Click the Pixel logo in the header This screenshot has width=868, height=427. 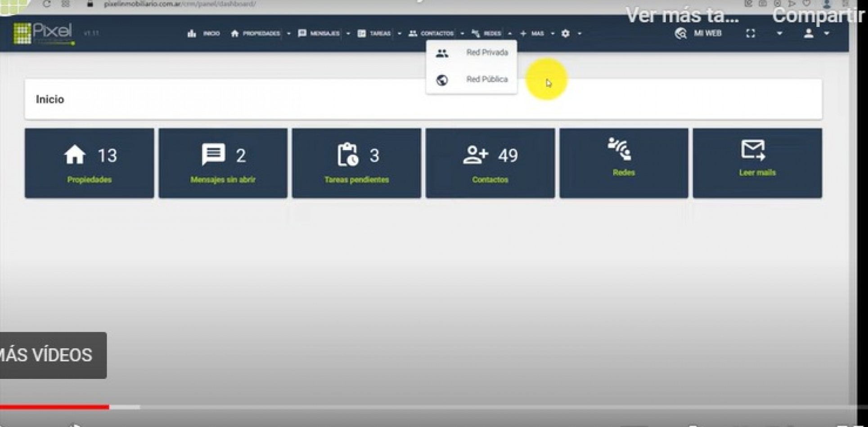click(x=43, y=33)
